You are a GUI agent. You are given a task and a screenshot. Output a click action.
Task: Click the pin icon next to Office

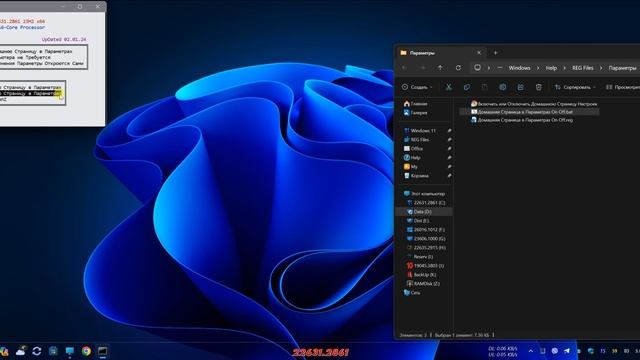pyautogui.click(x=449, y=149)
